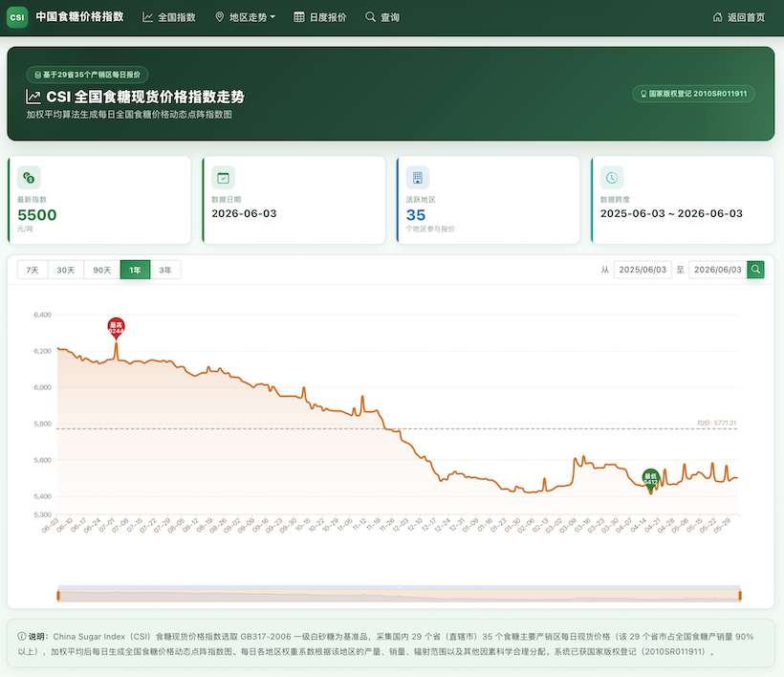784x677 pixels.
Task: Click the green date search button
Action: pyautogui.click(x=755, y=270)
